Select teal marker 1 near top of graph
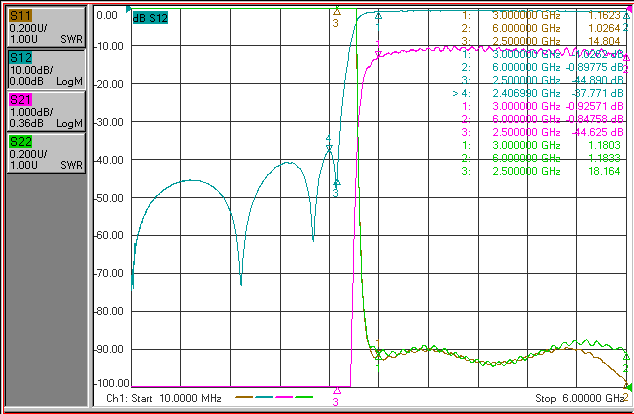 [378, 16]
